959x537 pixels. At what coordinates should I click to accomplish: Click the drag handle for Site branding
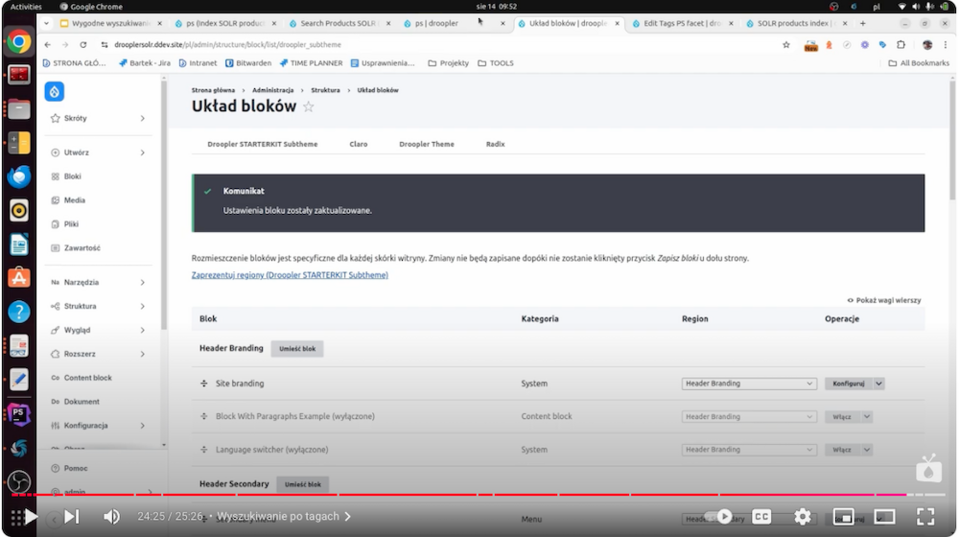204,383
